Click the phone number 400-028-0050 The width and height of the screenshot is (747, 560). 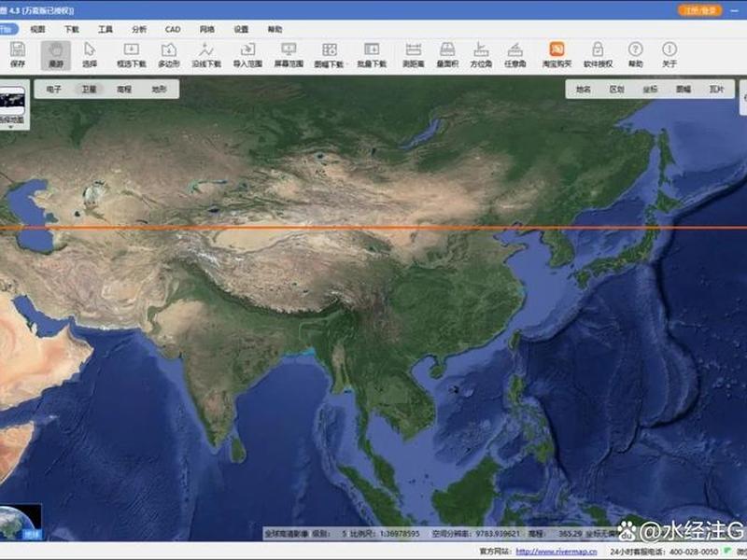(x=694, y=552)
